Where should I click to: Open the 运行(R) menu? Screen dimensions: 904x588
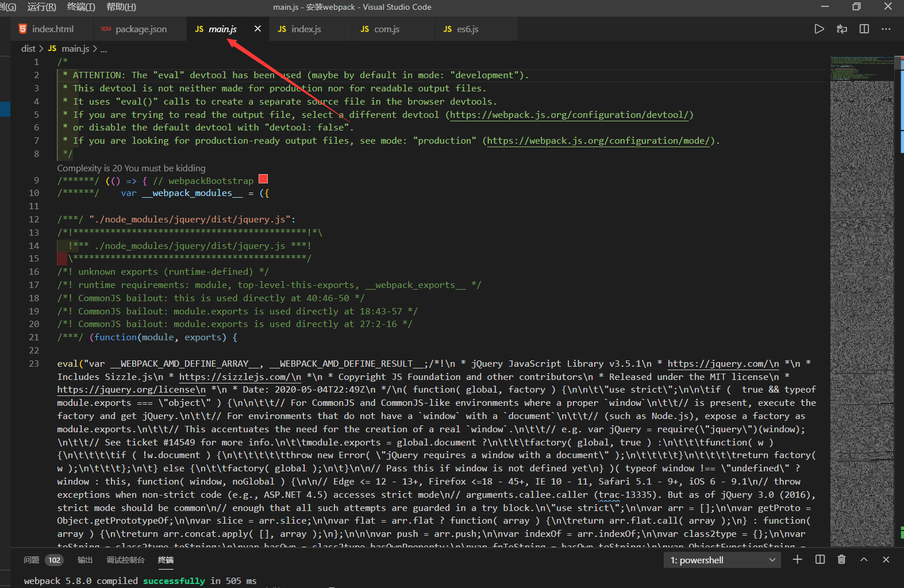tap(41, 7)
